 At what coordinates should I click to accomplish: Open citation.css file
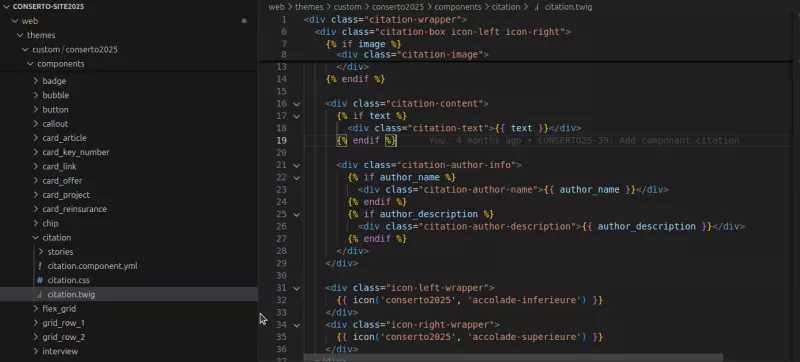[68, 280]
